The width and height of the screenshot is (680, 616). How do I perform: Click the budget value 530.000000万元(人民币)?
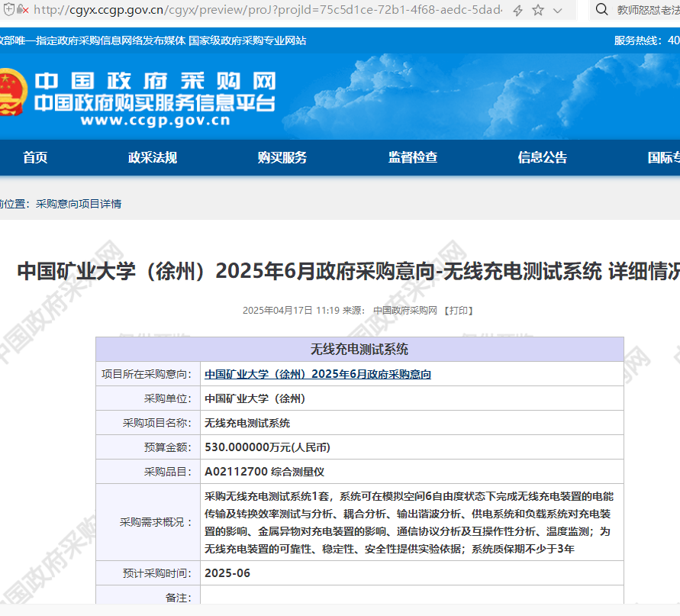(x=267, y=447)
